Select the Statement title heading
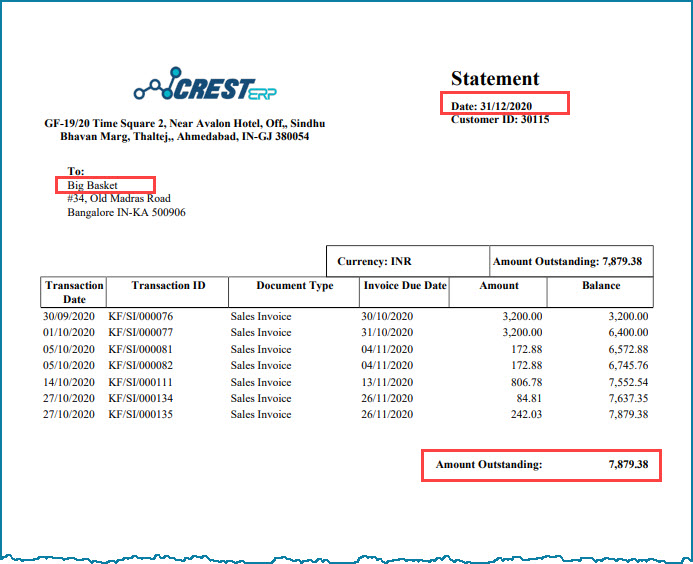Viewport: 693px width, 564px height. (495, 79)
